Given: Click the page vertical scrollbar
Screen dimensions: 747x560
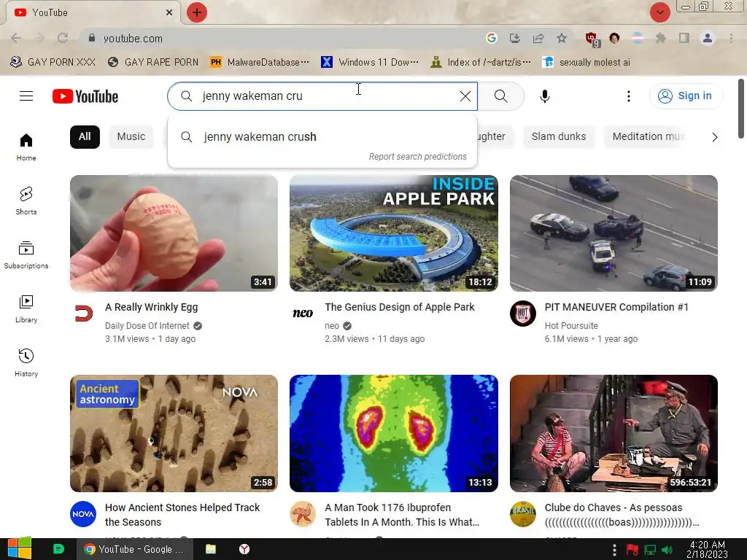Looking at the screenshot, I should coord(741,109).
